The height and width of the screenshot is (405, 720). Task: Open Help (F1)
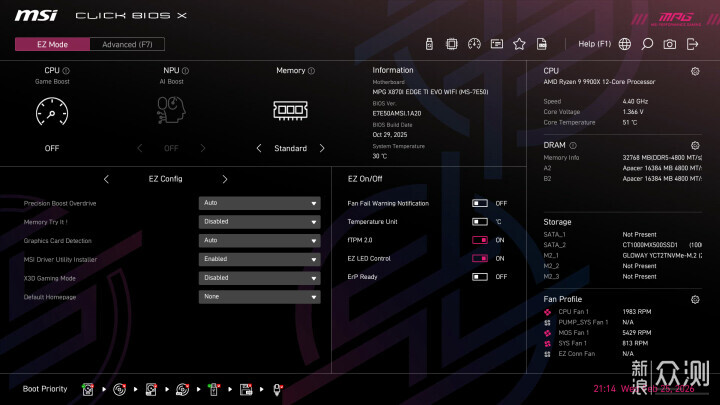tap(595, 44)
